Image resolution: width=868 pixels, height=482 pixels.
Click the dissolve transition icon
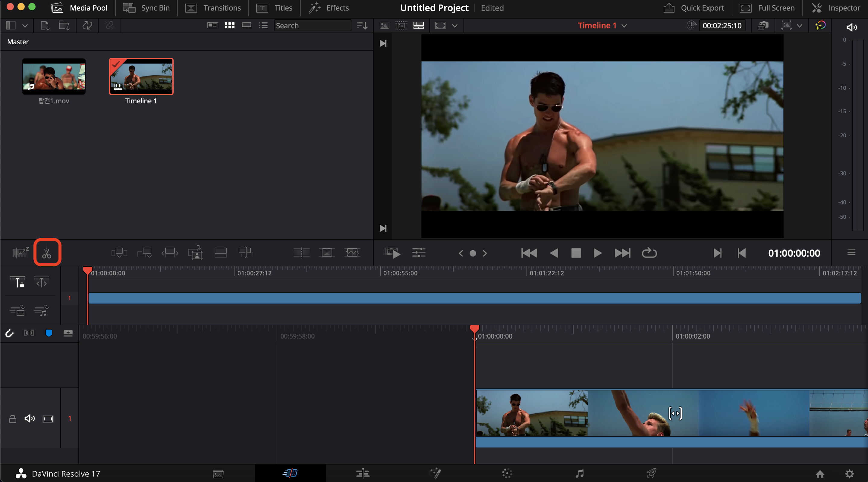(x=327, y=252)
